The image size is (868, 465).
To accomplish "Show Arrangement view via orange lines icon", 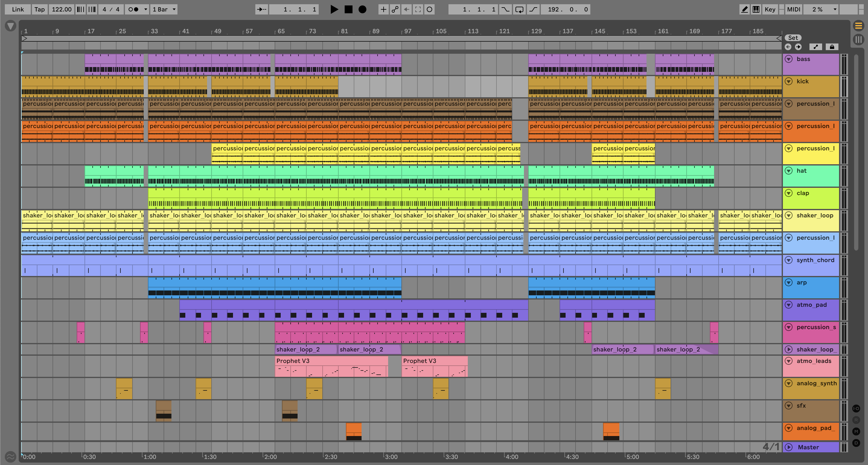I will coord(858,26).
